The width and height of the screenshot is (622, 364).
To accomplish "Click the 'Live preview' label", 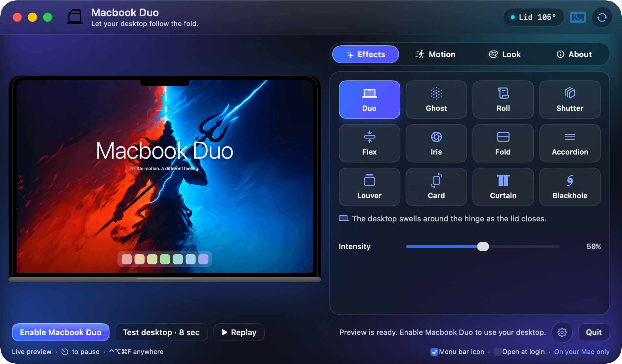I will pos(32,352).
